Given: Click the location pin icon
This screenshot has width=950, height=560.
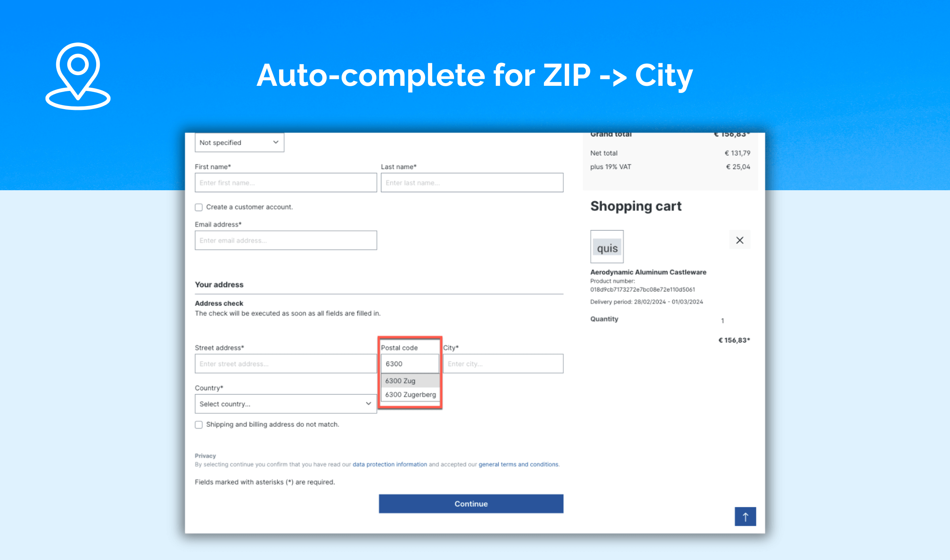Looking at the screenshot, I should [78, 75].
